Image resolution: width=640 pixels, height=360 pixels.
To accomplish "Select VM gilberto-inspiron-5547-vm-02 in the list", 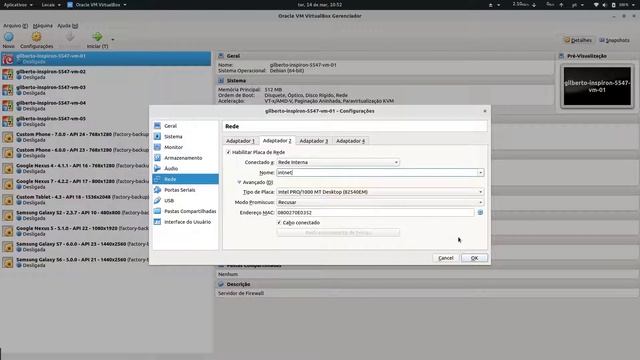I will pos(106,74).
